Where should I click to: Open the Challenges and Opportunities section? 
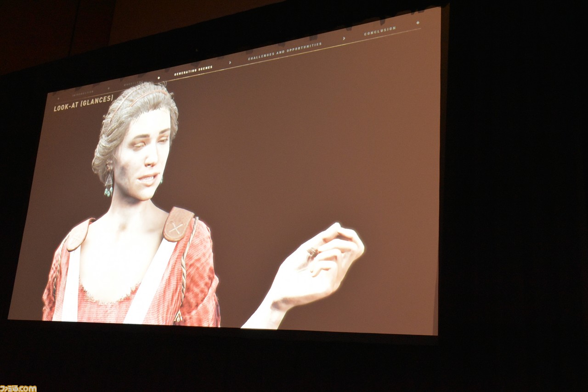[285, 51]
